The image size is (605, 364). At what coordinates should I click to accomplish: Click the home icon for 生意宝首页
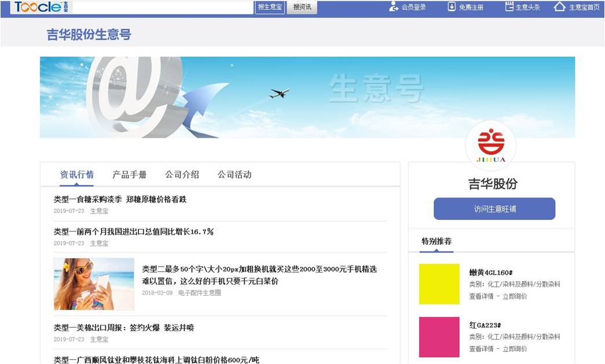point(559,6)
